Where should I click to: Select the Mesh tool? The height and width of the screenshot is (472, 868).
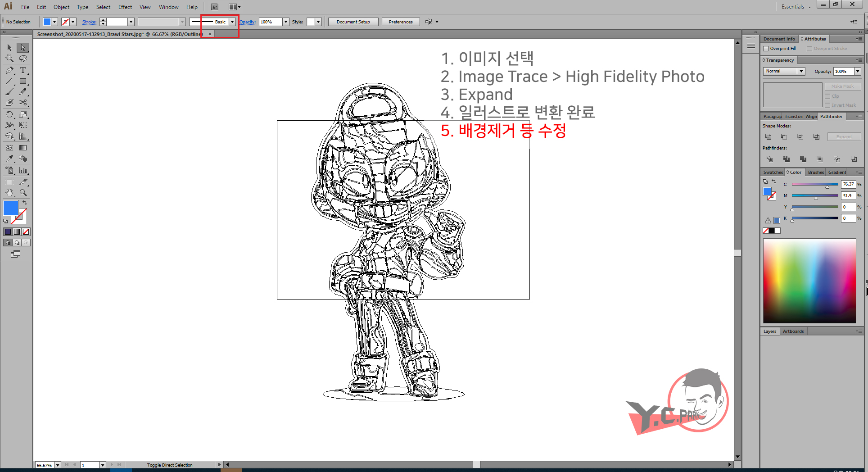coord(9,148)
